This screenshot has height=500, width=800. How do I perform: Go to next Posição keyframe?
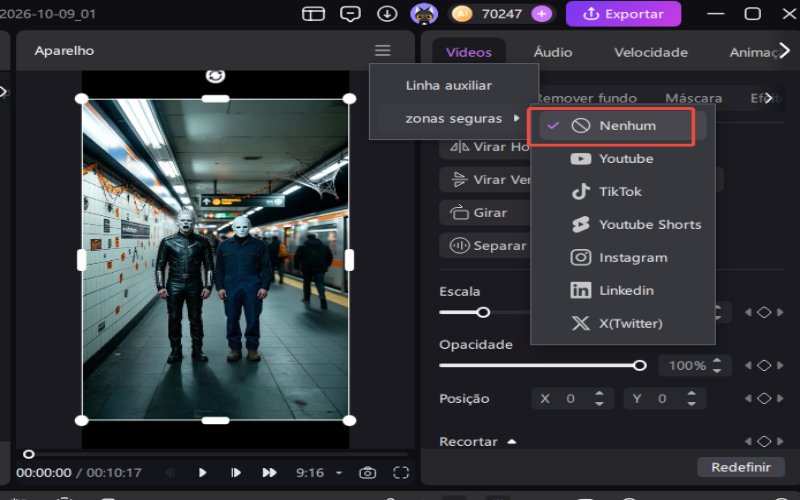[x=780, y=398]
